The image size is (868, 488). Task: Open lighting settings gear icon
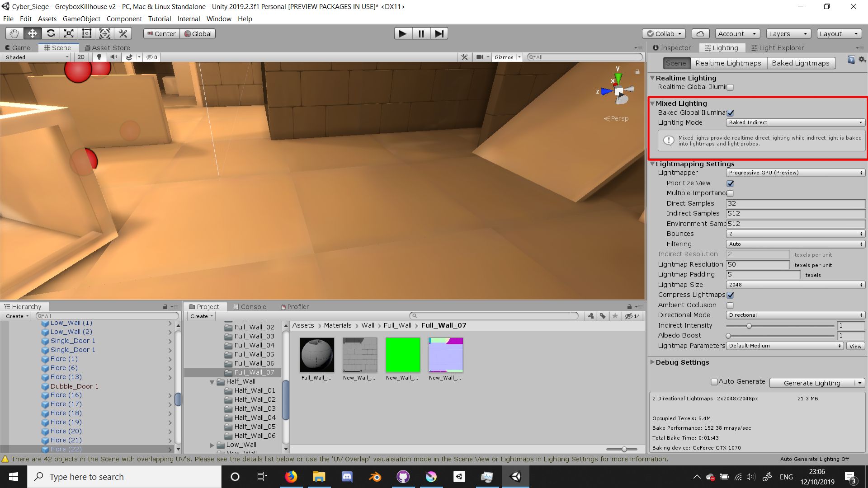[862, 60]
